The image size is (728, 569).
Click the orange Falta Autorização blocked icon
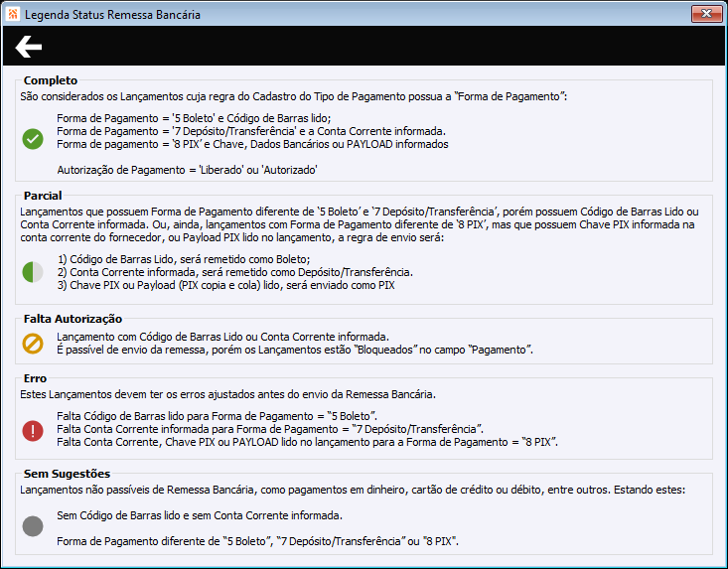coord(33,344)
